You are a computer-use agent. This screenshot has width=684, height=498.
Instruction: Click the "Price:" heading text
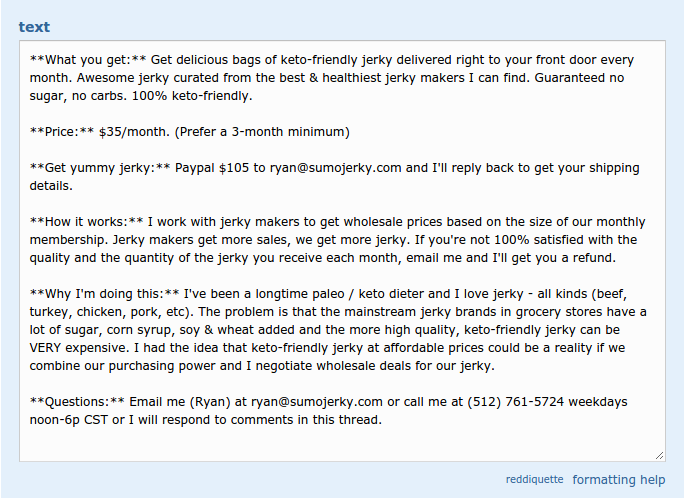62,132
